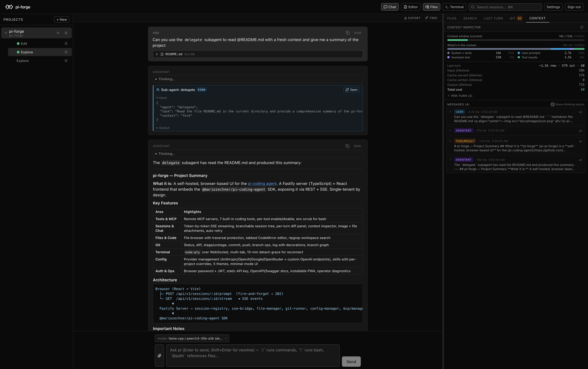Viewport: 588px width, 369px height.
Task: Click the User prompts blue color dot
Action: coord(519,53)
